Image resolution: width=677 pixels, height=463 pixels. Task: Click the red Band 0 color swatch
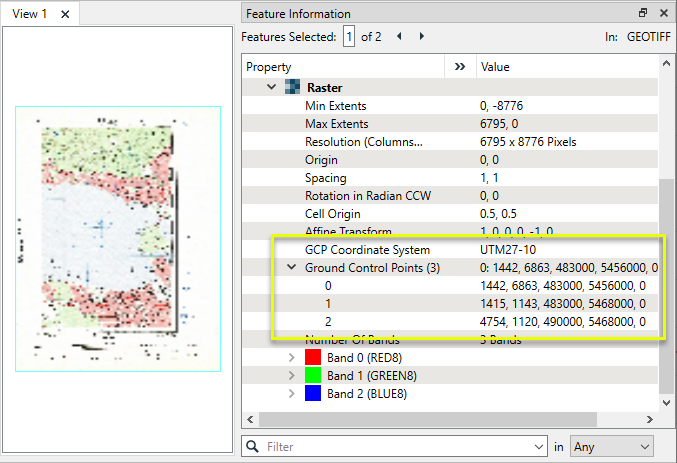[x=311, y=357]
